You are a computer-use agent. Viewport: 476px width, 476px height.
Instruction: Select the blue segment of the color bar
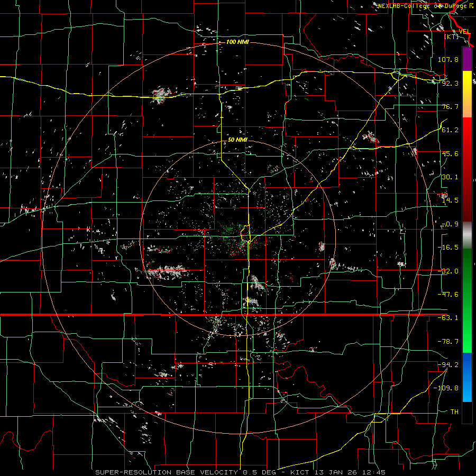(x=467, y=377)
